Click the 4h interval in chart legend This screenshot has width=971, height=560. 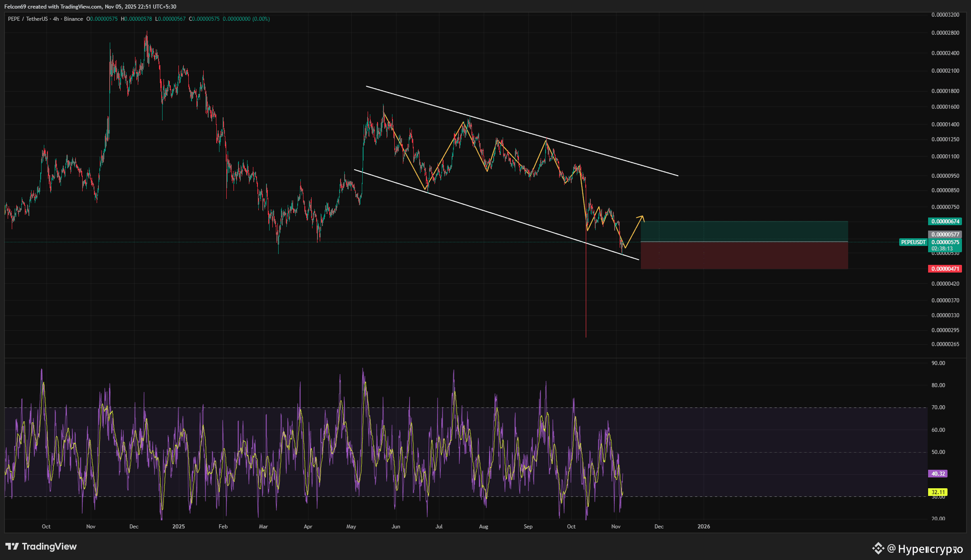click(x=56, y=19)
